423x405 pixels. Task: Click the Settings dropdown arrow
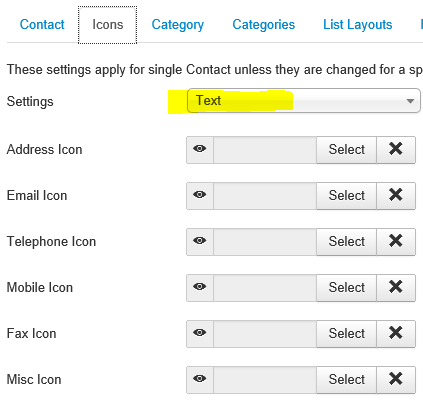(410, 101)
